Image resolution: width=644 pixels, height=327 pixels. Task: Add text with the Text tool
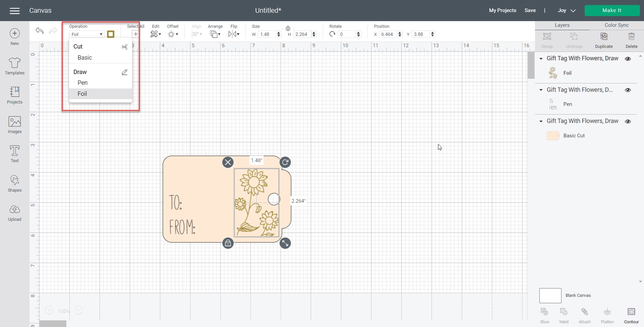click(14, 154)
